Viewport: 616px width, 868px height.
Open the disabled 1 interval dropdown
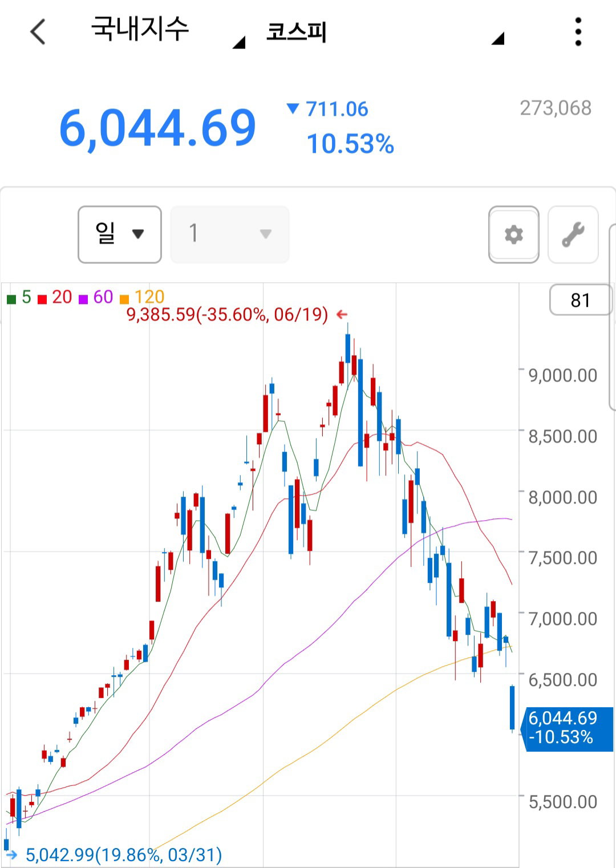click(230, 234)
